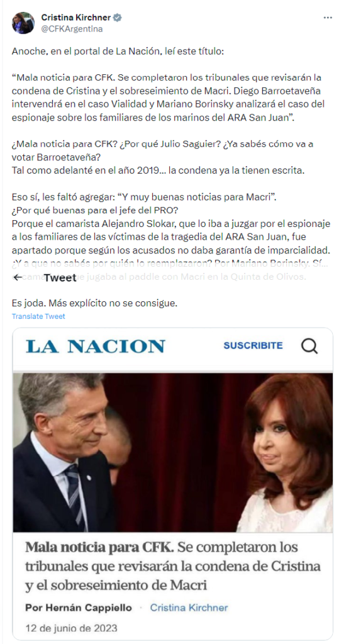Viewport: 339px width, 644px height.
Task: Click the Cristina Kirchner display name
Action: [77, 18]
